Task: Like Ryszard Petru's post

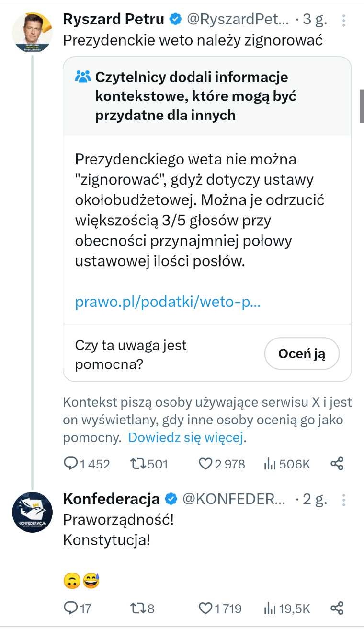Action: pyautogui.click(x=222, y=464)
